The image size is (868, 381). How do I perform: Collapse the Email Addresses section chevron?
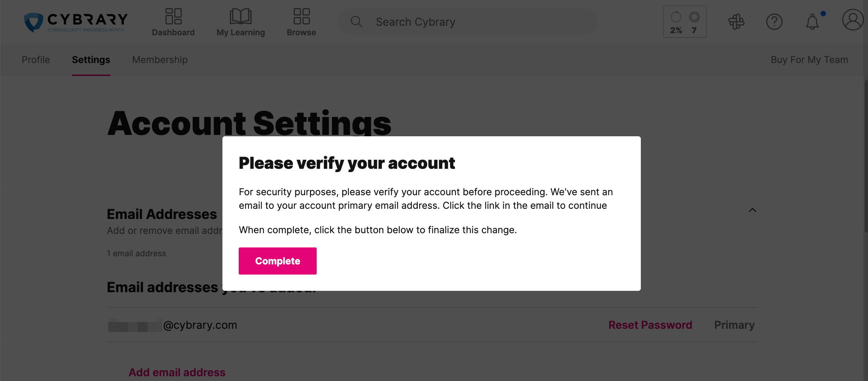pyautogui.click(x=752, y=210)
